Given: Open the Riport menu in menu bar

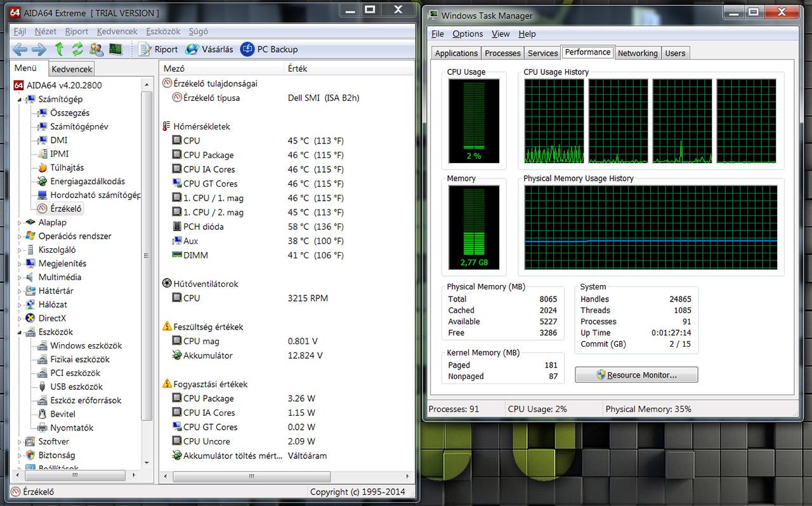Looking at the screenshot, I should (x=77, y=31).
